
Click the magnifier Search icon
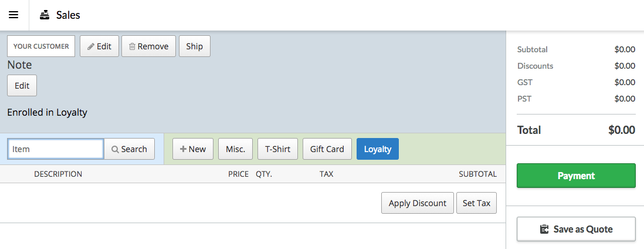(x=115, y=149)
